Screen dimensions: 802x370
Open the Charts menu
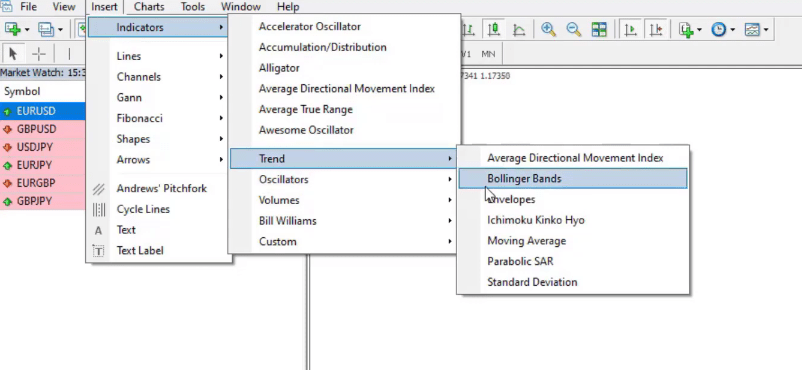click(x=149, y=7)
